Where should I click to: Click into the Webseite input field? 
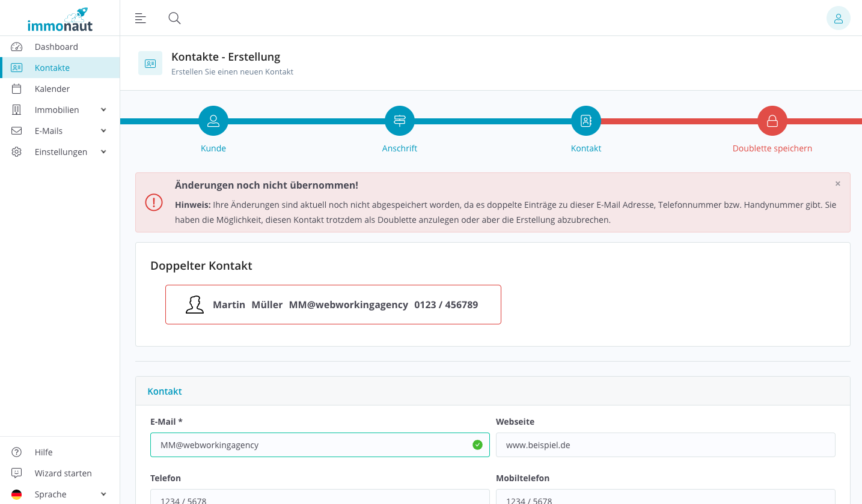(665, 445)
